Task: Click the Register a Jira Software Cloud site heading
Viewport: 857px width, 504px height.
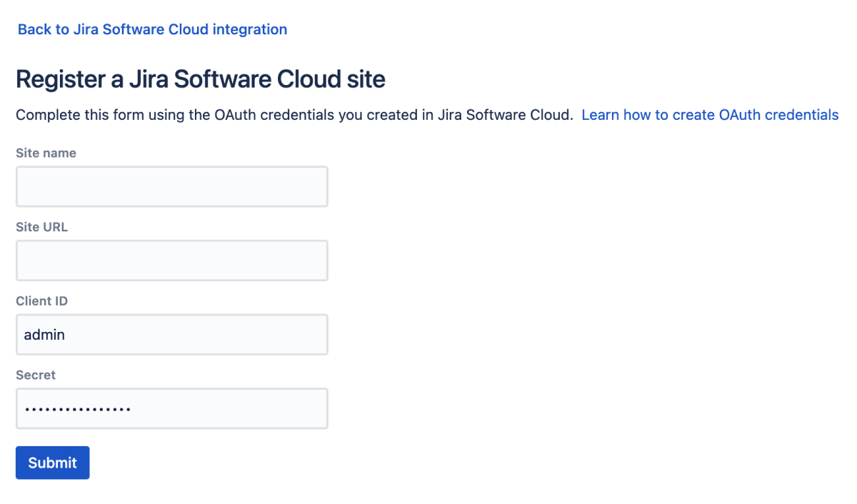Action: (x=200, y=79)
